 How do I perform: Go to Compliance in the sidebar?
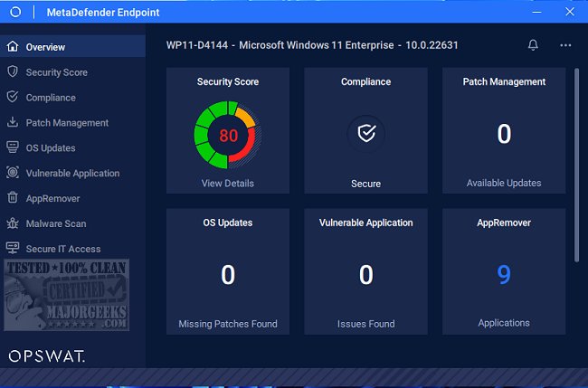[72, 98]
